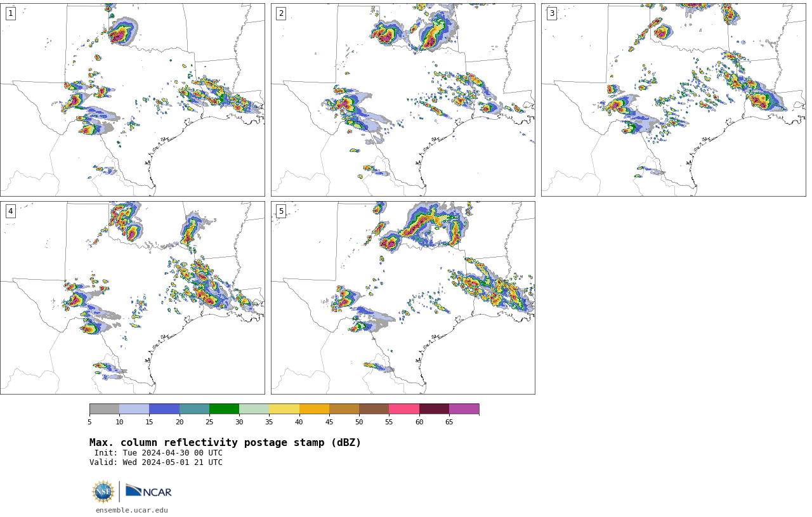Image resolution: width=812 pixels, height=517 pixels.
Task: Select the blue 15-20 dBZ swatch
Action: point(164,409)
